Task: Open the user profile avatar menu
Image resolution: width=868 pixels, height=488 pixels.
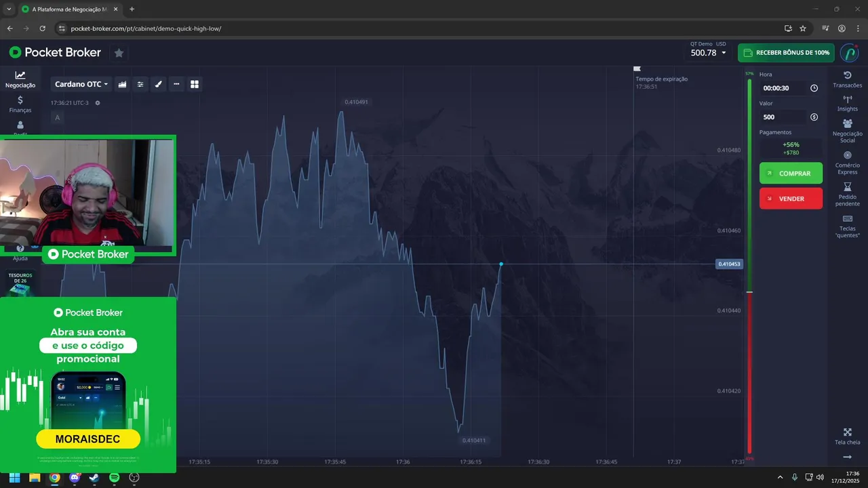Action: tap(849, 53)
